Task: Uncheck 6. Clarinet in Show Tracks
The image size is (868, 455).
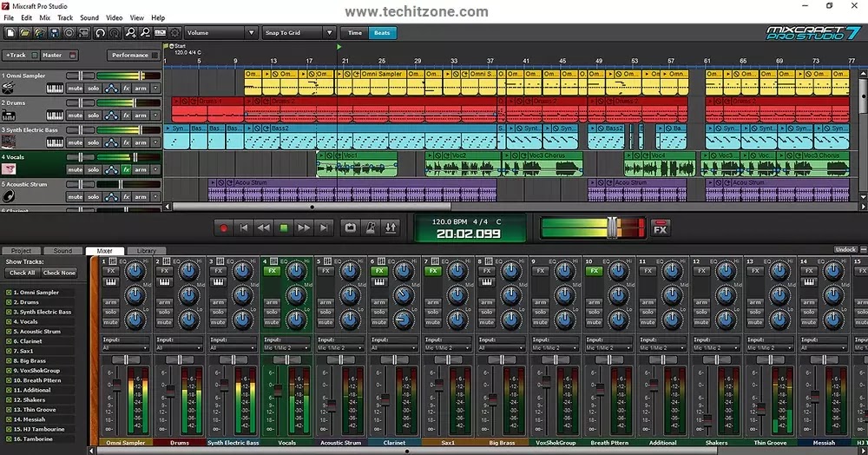Action: click(9, 341)
